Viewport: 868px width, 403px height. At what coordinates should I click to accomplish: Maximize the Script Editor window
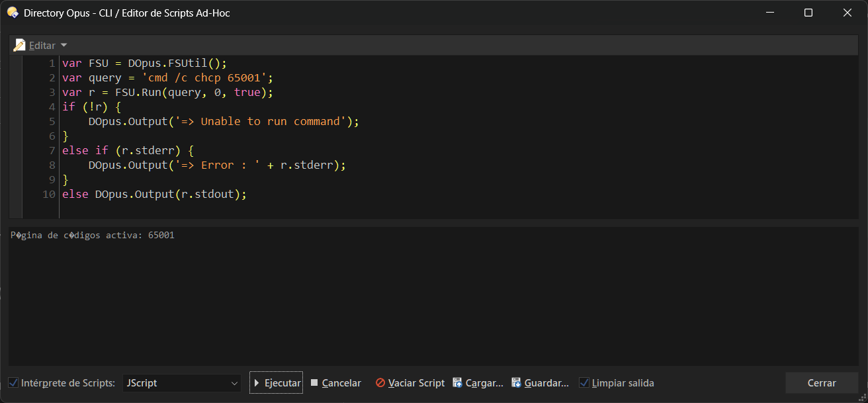pos(808,13)
